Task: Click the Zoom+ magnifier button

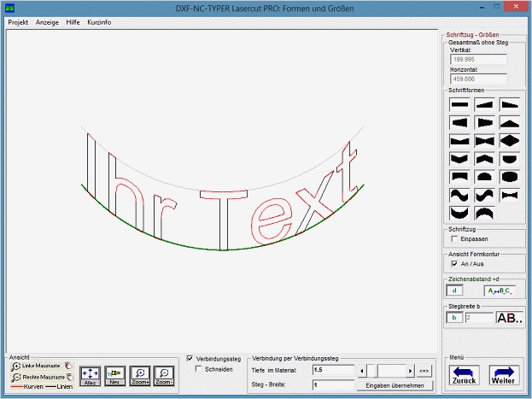Action: click(x=140, y=376)
